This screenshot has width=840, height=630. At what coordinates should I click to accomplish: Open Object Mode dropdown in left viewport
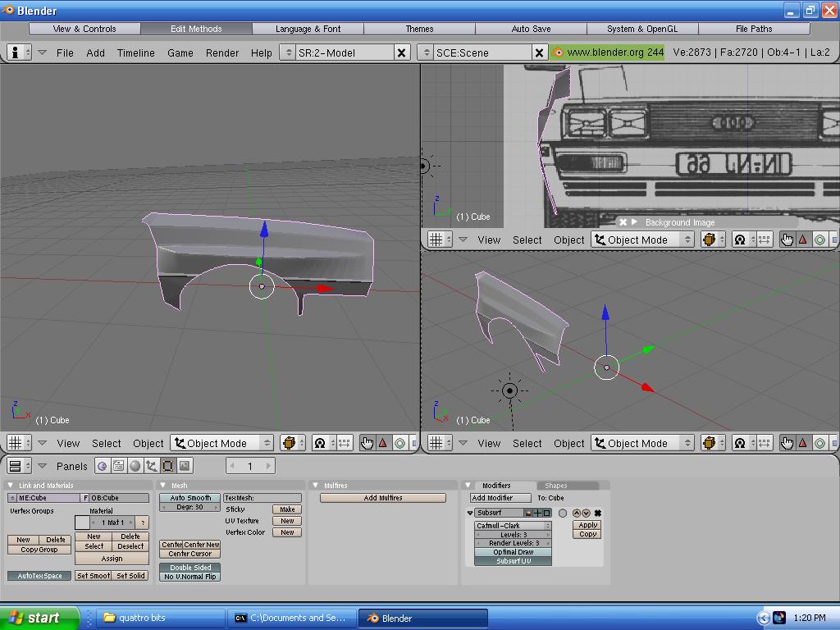point(221,443)
